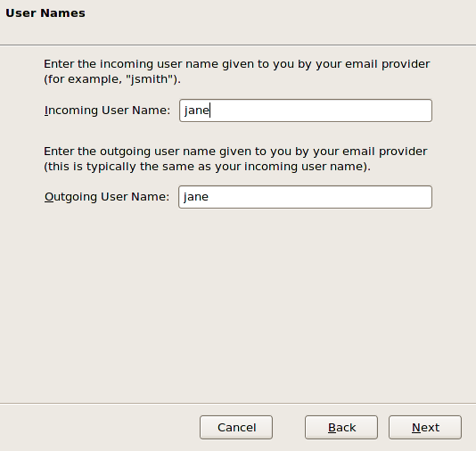Viewport: 476px width, 451px height.
Task: Click separator line below User Names heading
Action: [x=238, y=45]
